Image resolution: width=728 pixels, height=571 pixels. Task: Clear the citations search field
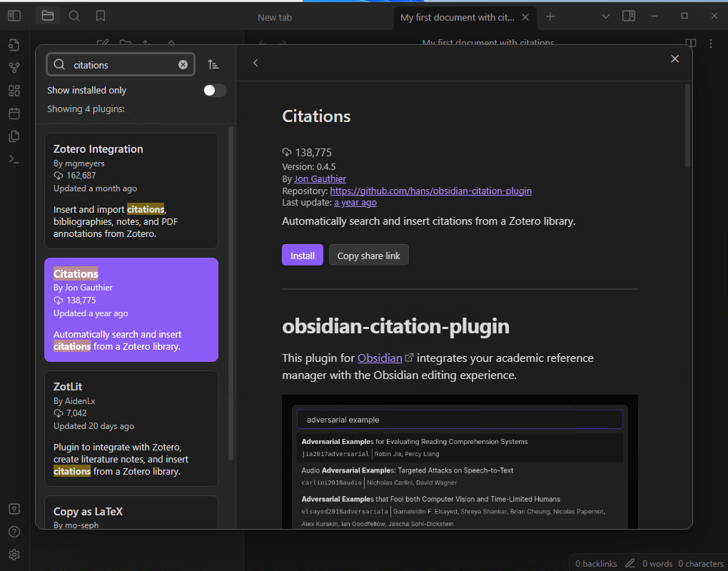[x=183, y=64]
